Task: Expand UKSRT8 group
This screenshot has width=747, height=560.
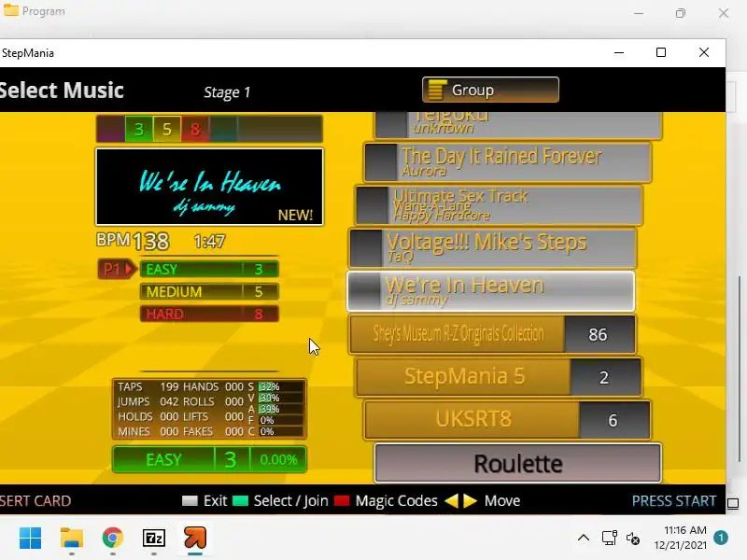Action: (507, 419)
